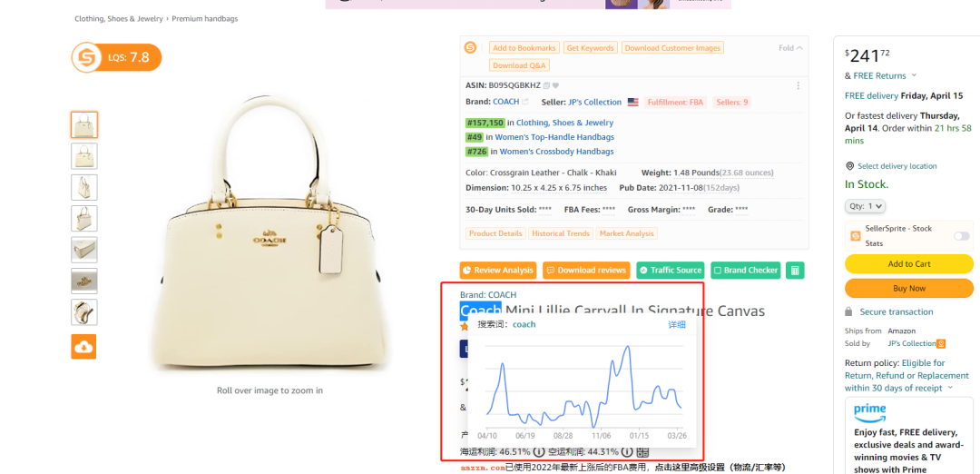
Task: Click Add to Bookmarks
Action: (524, 47)
